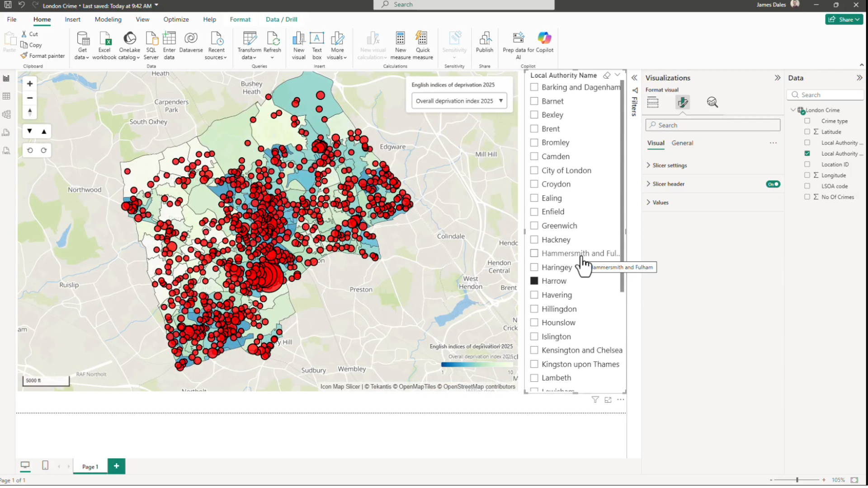This screenshot has height=488, width=868.
Task: Click the Transform data icon in the ribbon
Action: click(249, 44)
